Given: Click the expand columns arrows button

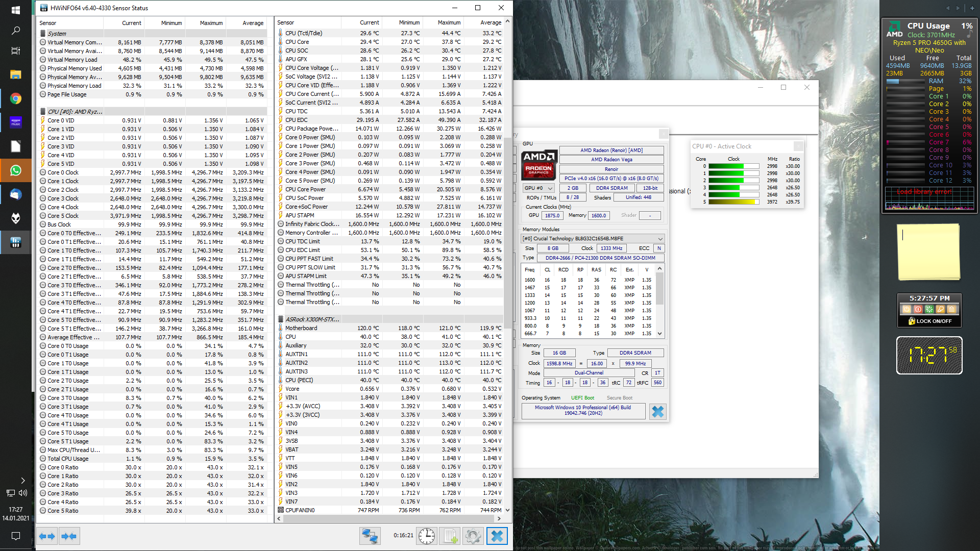Looking at the screenshot, I should (x=47, y=536).
